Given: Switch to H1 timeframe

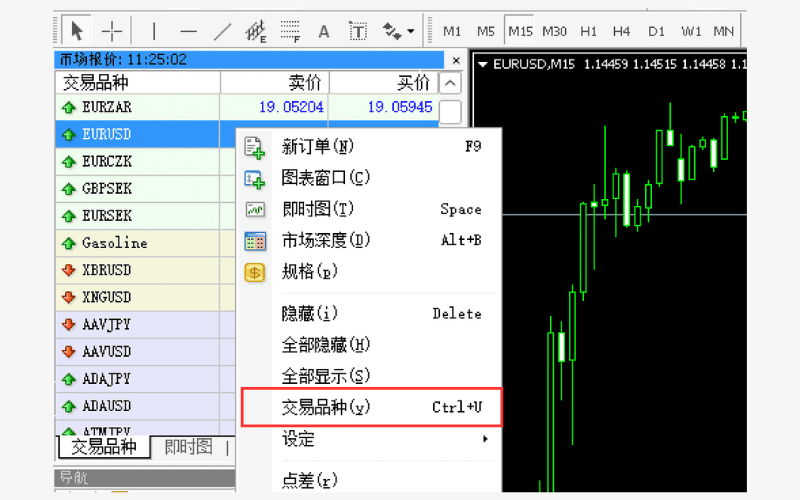Looking at the screenshot, I should 588,32.
